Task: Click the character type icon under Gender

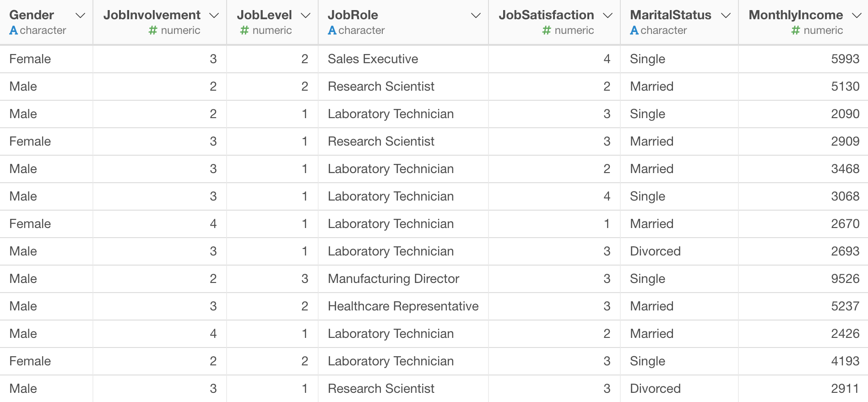Action: [x=13, y=31]
